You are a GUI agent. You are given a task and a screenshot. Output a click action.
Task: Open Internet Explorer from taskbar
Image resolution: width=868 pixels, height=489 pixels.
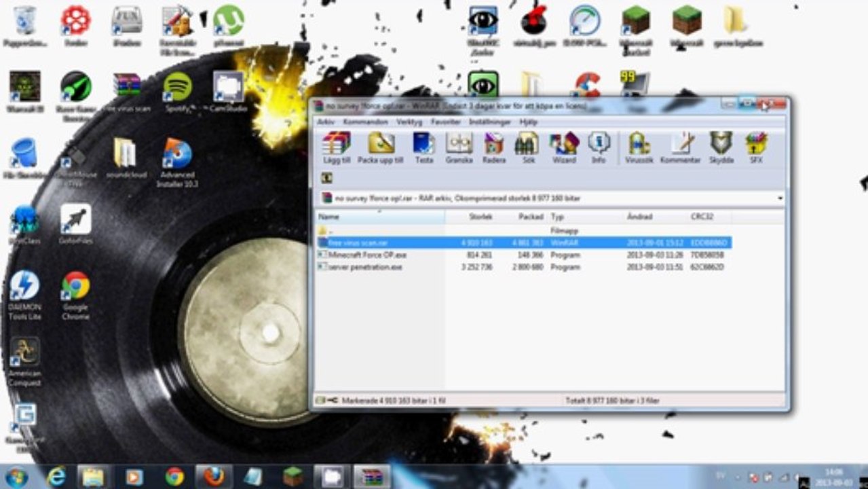(57, 477)
